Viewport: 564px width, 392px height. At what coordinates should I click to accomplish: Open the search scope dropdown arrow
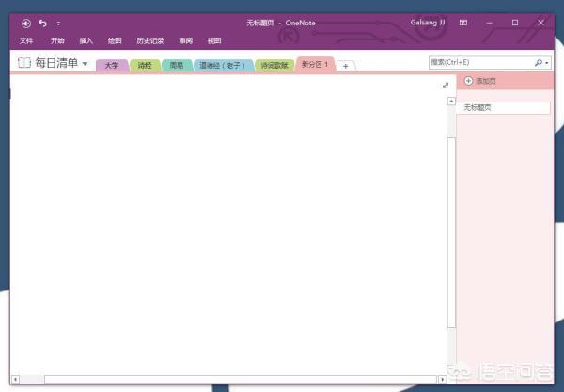(546, 63)
